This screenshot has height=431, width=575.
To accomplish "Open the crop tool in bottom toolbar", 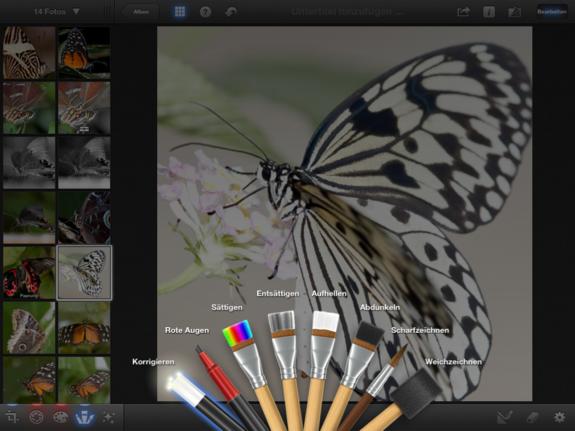I will pos(12,417).
